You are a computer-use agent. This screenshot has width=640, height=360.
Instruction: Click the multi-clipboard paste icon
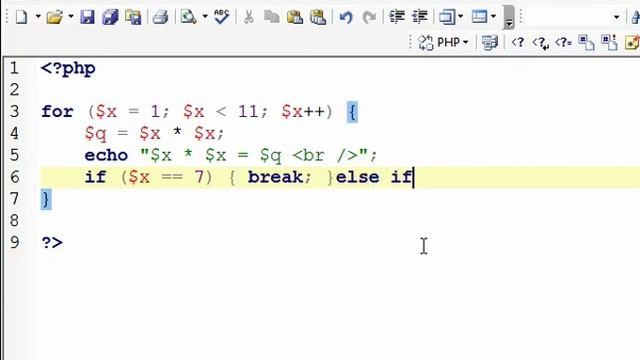coord(318,17)
